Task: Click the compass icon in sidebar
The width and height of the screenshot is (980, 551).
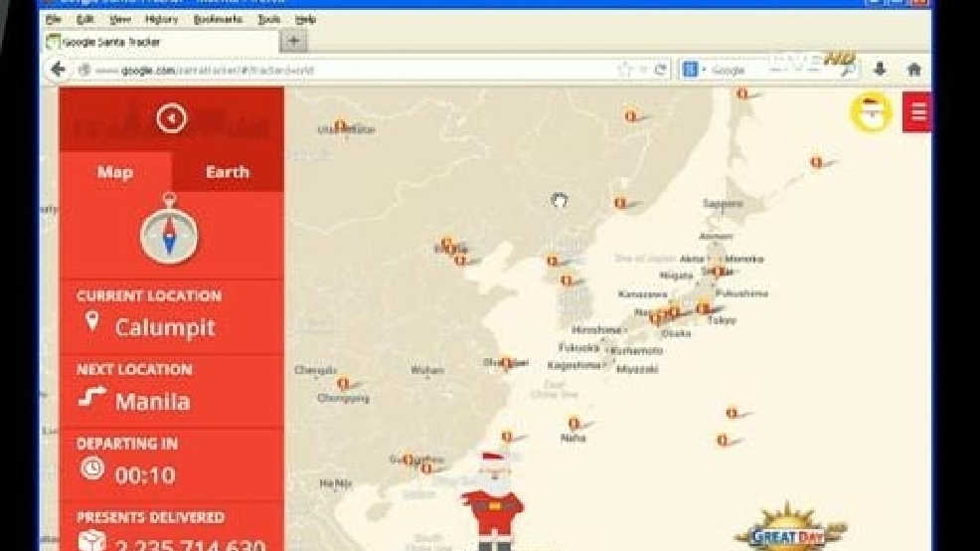Action: tap(169, 229)
